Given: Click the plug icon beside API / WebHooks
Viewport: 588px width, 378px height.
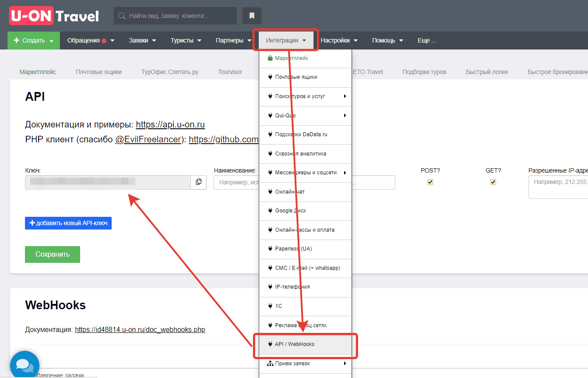Looking at the screenshot, I should coord(270,344).
